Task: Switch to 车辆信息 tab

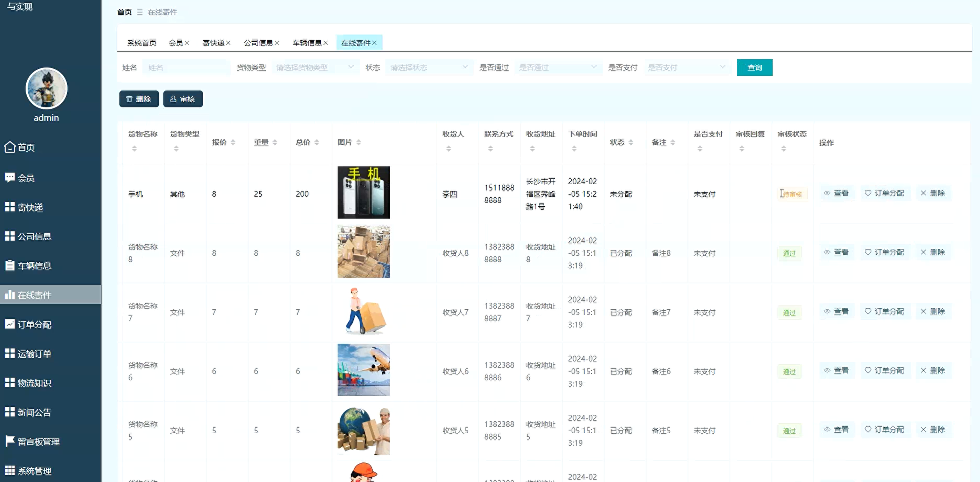Action: (x=307, y=43)
